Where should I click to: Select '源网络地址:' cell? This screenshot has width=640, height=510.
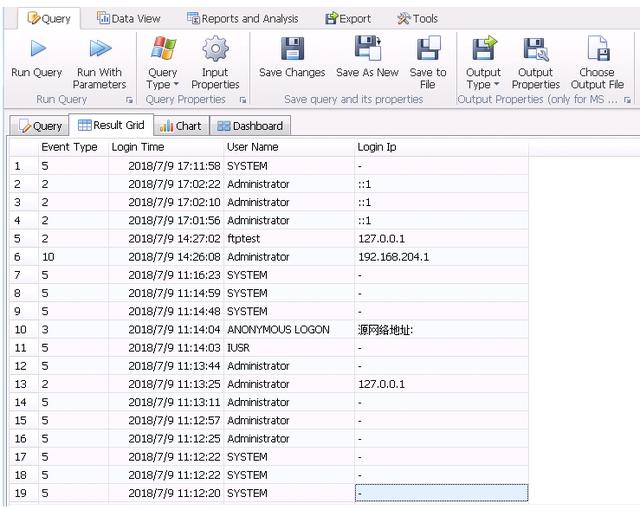tap(442, 330)
